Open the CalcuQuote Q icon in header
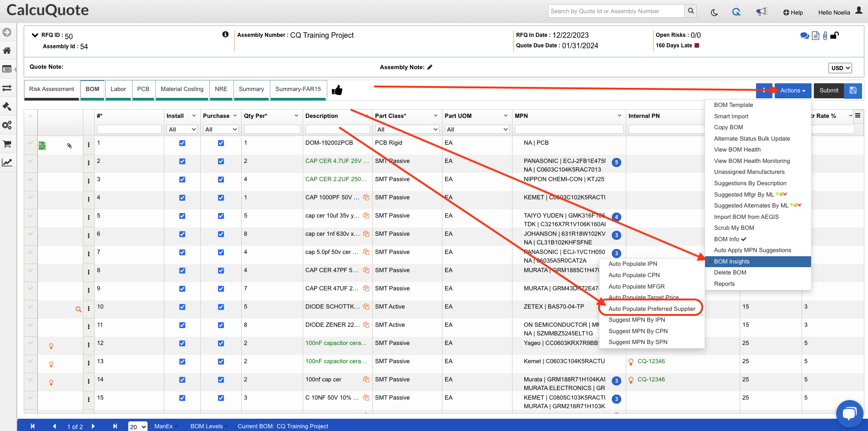868x431 pixels. pyautogui.click(x=736, y=12)
